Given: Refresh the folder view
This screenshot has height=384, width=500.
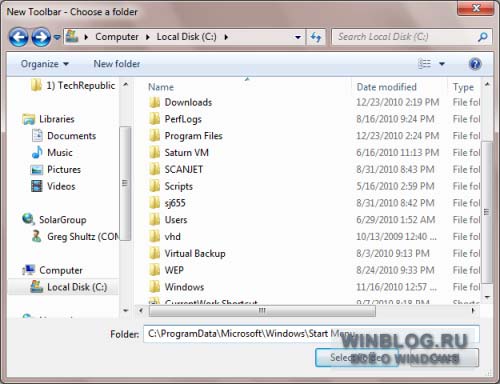Looking at the screenshot, I should [x=315, y=37].
